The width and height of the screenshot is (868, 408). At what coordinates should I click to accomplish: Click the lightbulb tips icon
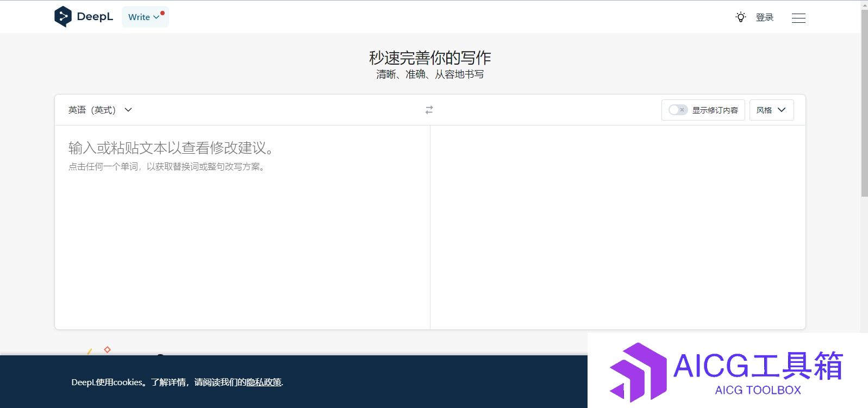[x=740, y=17]
